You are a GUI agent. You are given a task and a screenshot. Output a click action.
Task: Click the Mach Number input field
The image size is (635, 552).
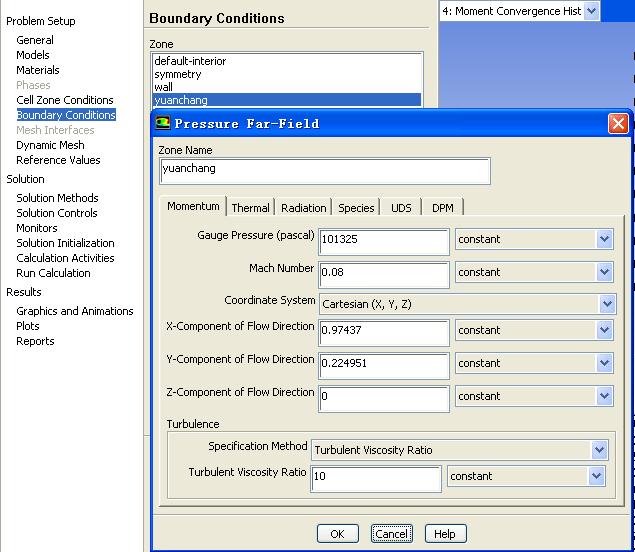tap(383, 274)
